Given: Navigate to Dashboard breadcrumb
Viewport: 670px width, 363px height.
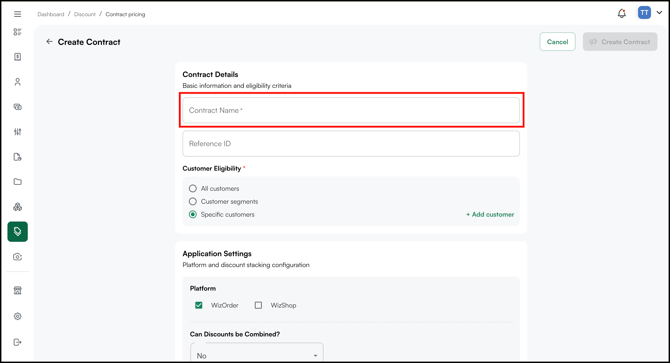Looking at the screenshot, I should point(50,14).
